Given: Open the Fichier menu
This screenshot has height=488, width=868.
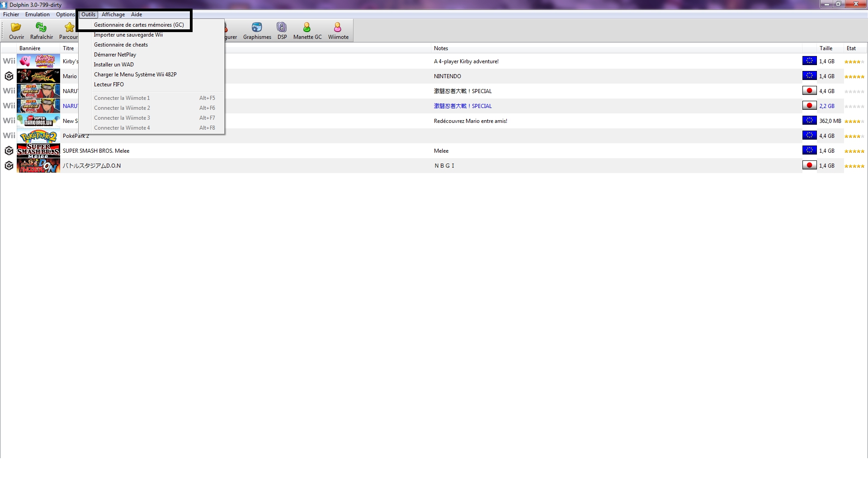Looking at the screenshot, I should point(11,14).
